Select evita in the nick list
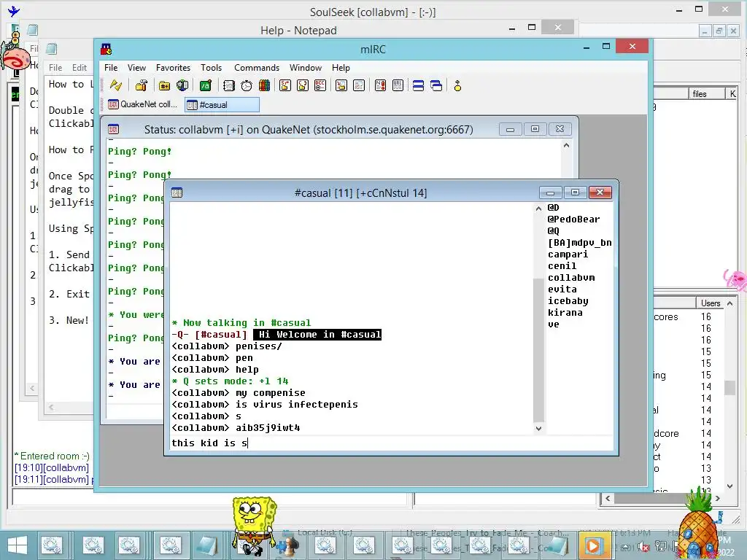The height and width of the screenshot is (560, 747). click(562, 289)
